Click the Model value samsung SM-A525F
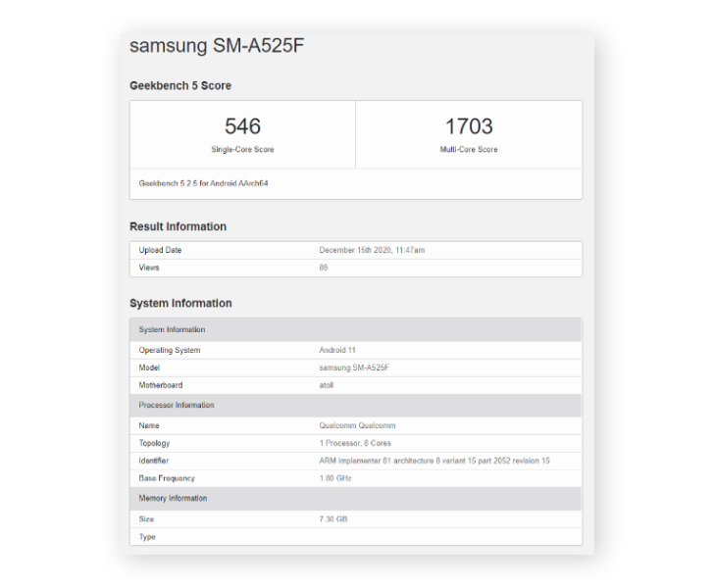 [354, 367]
